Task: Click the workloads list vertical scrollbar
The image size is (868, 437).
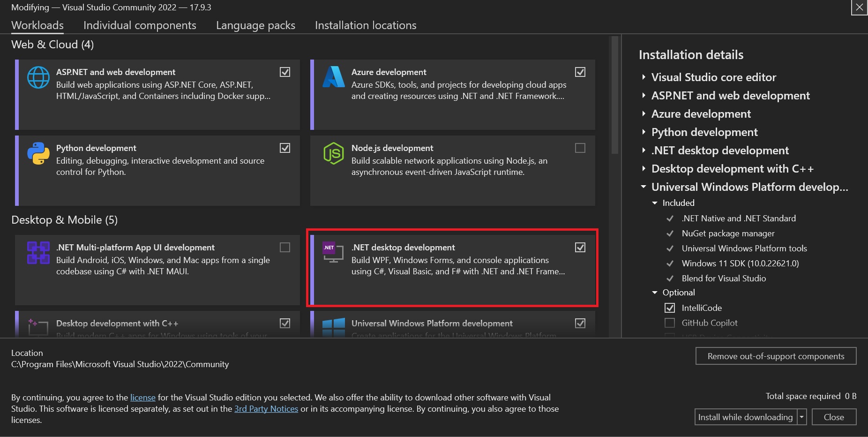Action: [x=615, y=96]
